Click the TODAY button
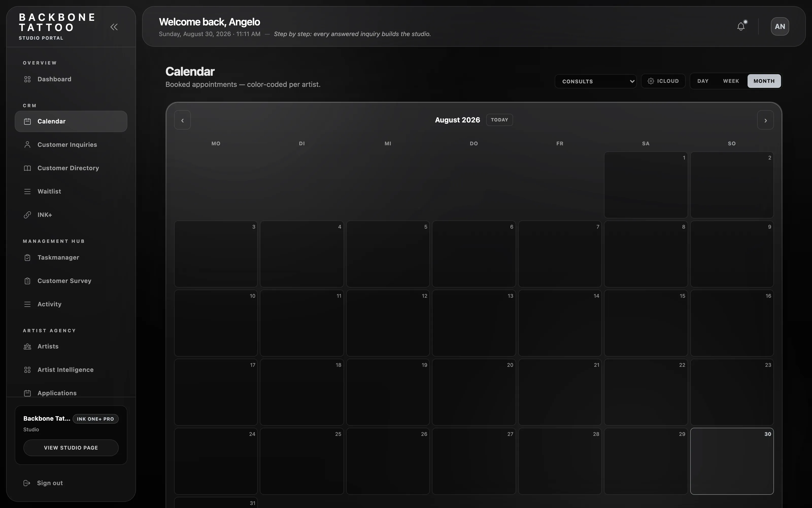 click(x=499, y=120)
